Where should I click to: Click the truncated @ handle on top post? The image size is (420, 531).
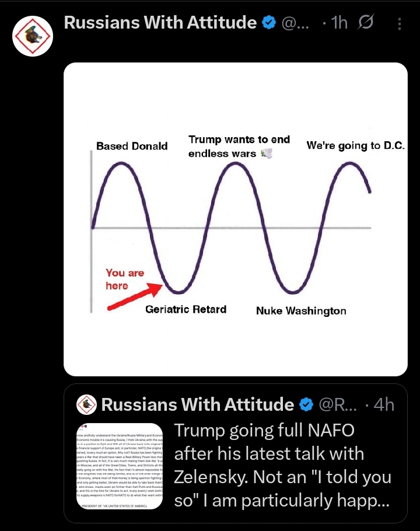point(295,23)
